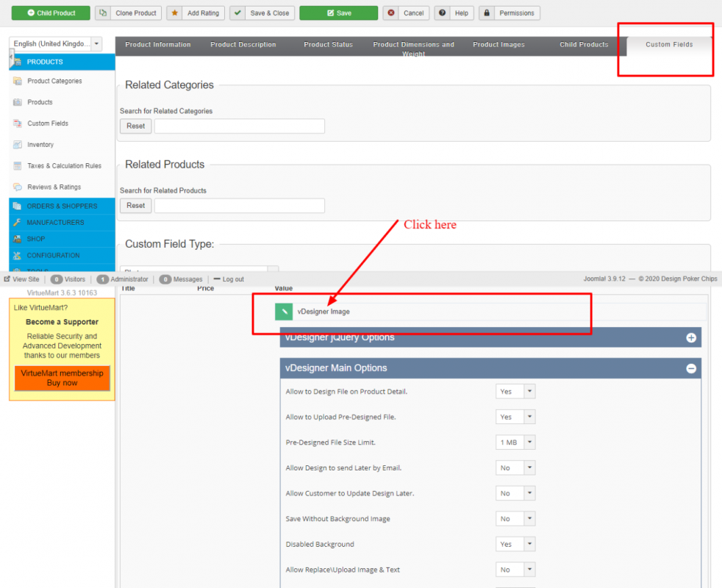Reset the Related Products search
This screenshot has width=722, height=588.
pyautogui.click(x=136, y=206)
